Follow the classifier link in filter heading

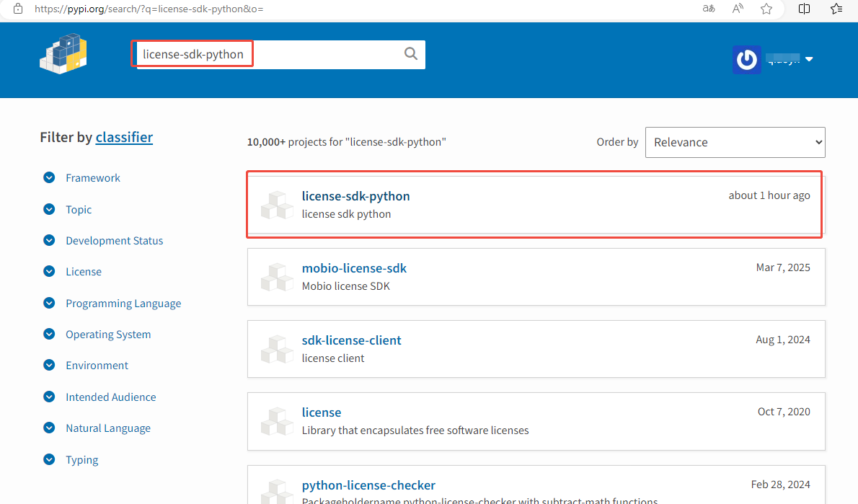(x=124, y=137)
